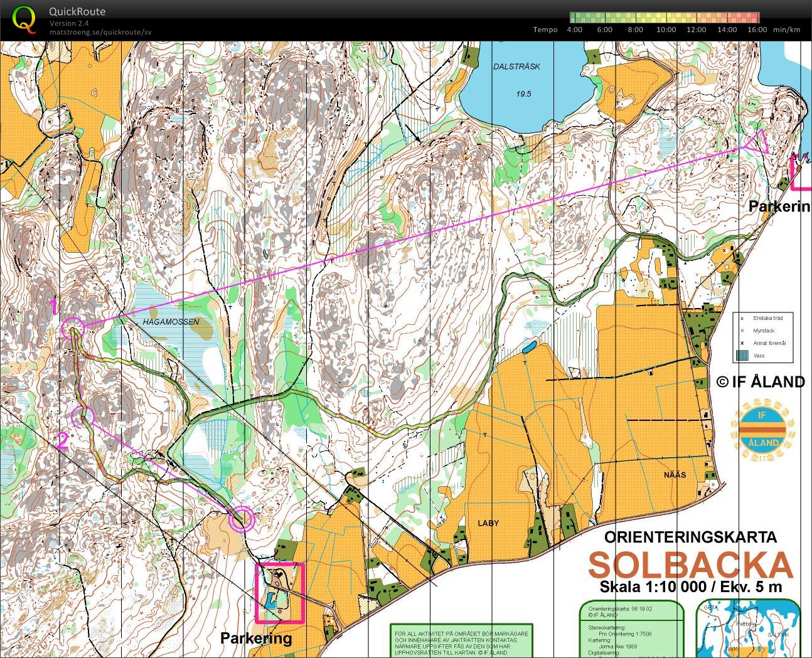This screenshot has height=658, width=812.
Task: Click the © IF ÅLAND copyright text
Action: point(761,381)
